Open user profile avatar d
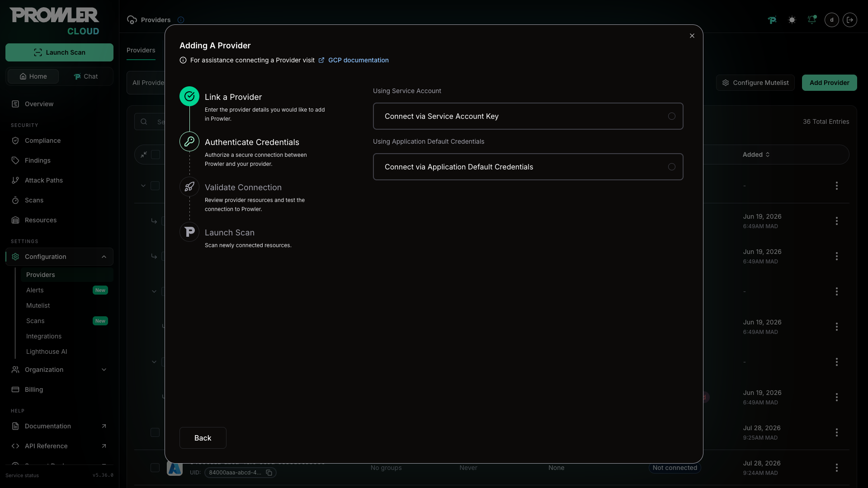Viewport: 868px width, 488px height. (832, 20)
